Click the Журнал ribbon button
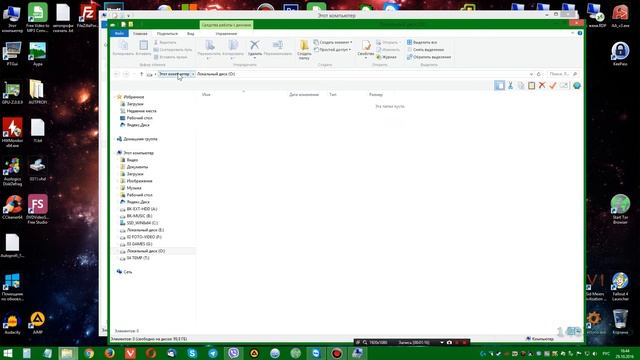The image size is (640, 360). tap(386, 57)
